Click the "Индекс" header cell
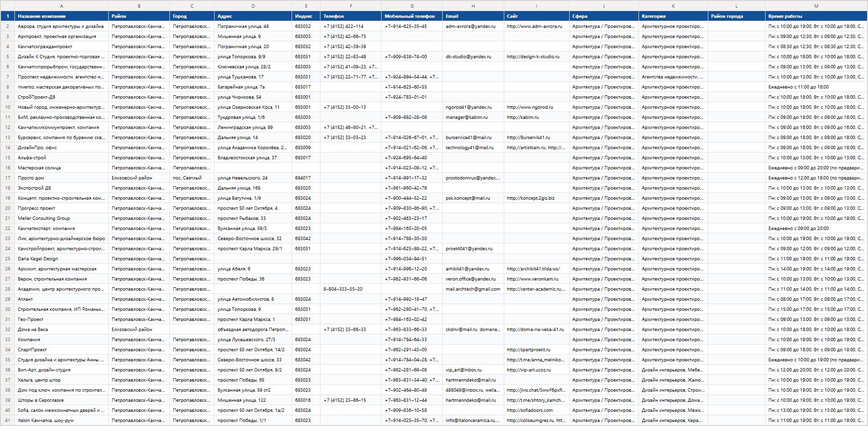This screenshot has height=434, width=868. 306,16
